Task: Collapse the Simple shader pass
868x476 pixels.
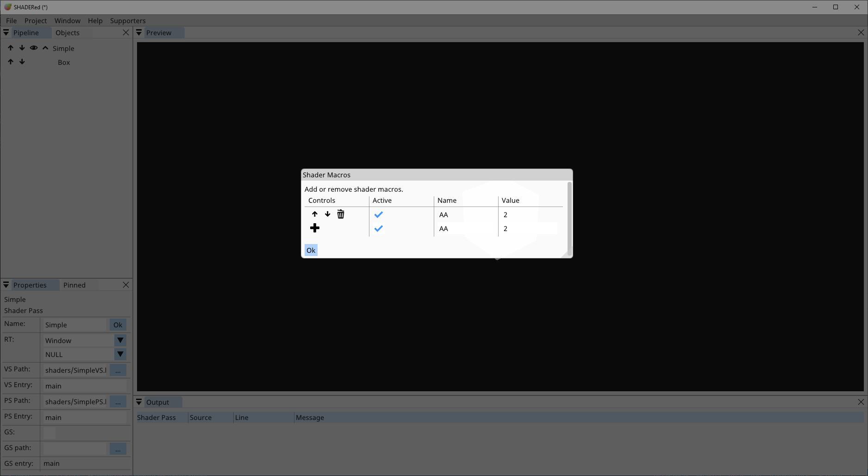Action: click(x=45, y=48)
